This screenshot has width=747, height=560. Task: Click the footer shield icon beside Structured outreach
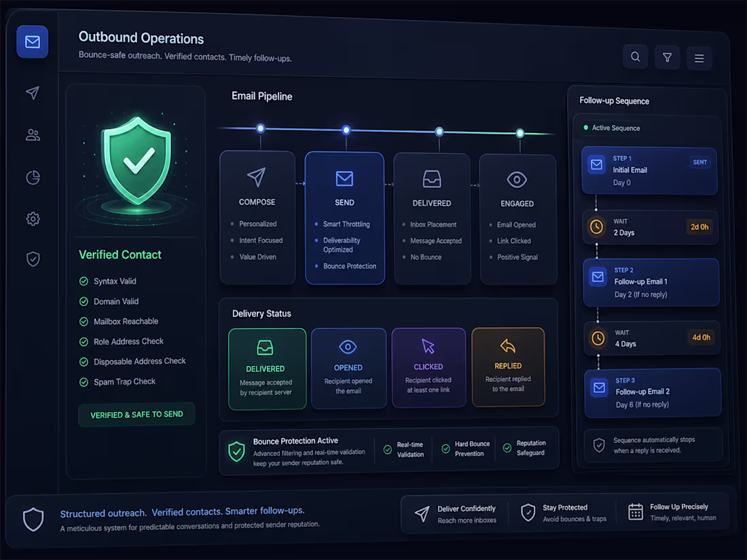[33, 519]
